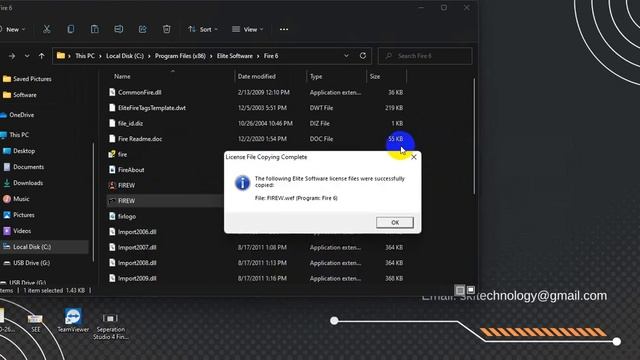Open the SEE desktop shortcut
Screen dimensions: 640x360
36,322
